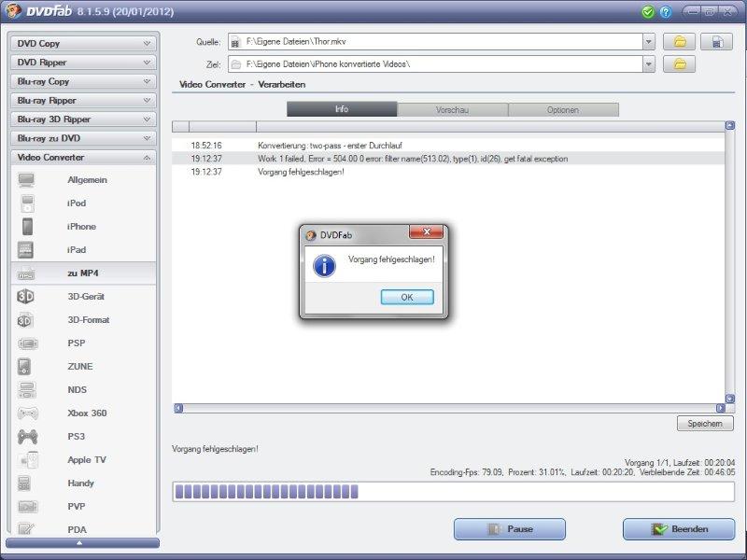This screenshot has height=560, width=747.
Task: Expand the Blu-ray 3D Ripper section
Action: click(x=83, y=119)
